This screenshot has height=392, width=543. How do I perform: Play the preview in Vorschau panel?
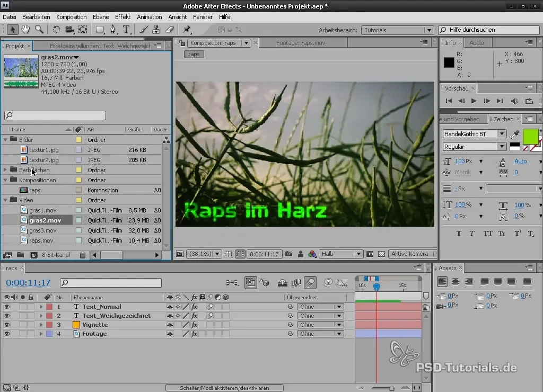pyautogui.click(x=474, y=101)
